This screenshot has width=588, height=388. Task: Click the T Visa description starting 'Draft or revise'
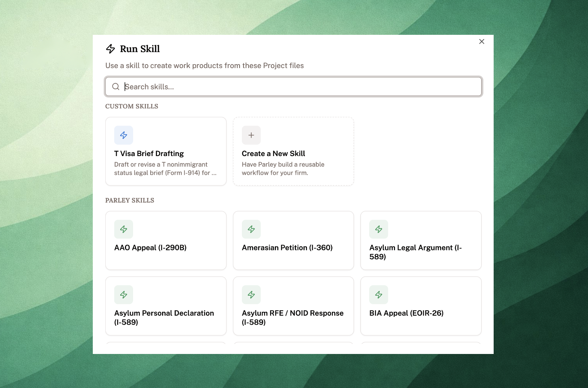tap(165, 169)
